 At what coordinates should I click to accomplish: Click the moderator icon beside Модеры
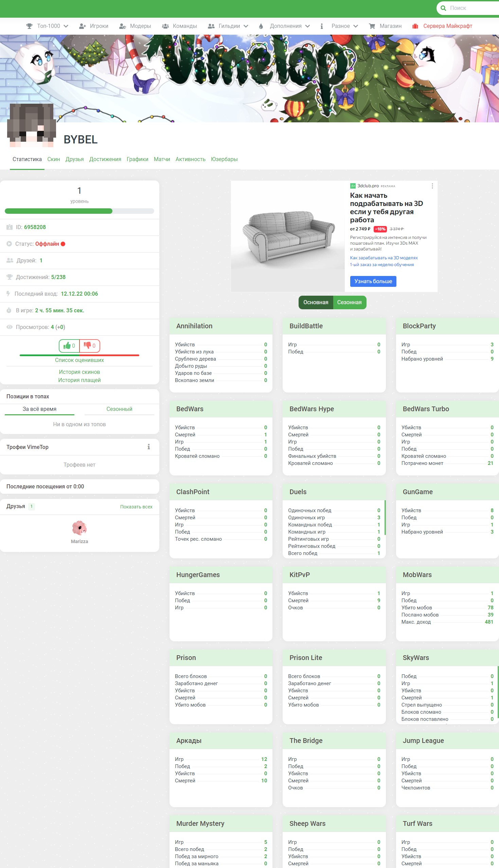122,26
